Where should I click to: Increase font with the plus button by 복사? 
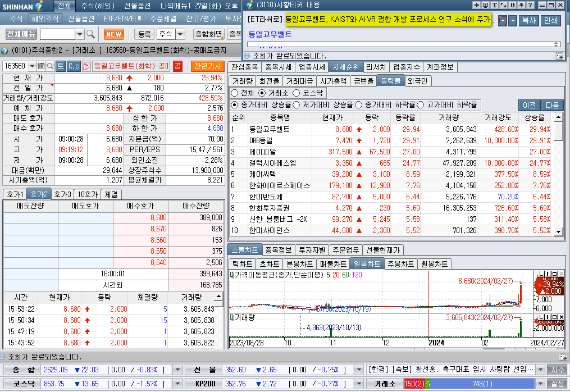(x=513, y=21)
